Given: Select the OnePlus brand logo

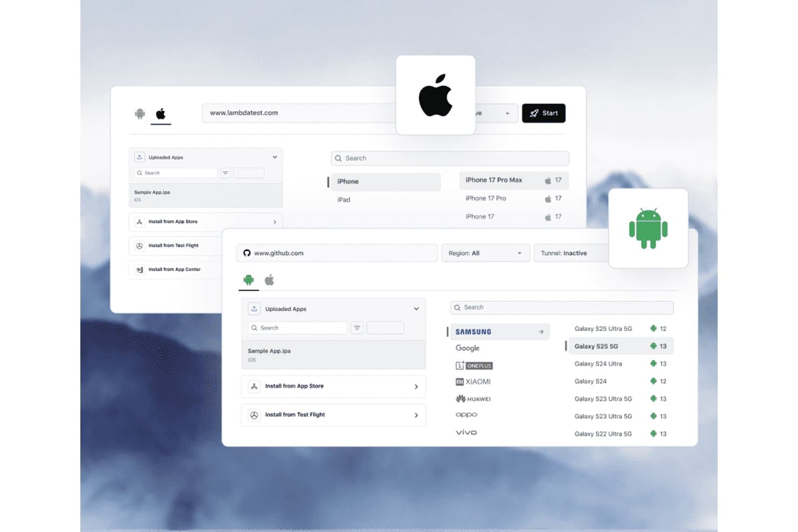Looking at the screenshot, I should [x=474, y=365].
